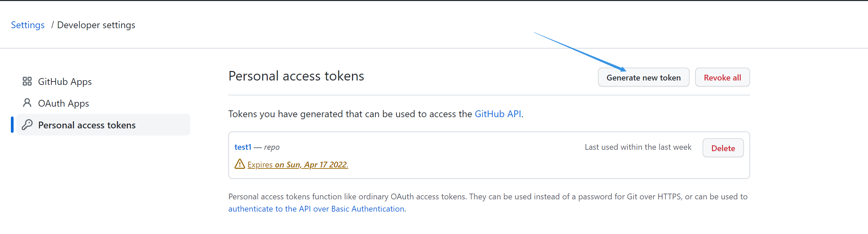Select Personal access tokens sidebar label
Image resolution: width=868 pixels, height=234 pixels.
[87, 125]
